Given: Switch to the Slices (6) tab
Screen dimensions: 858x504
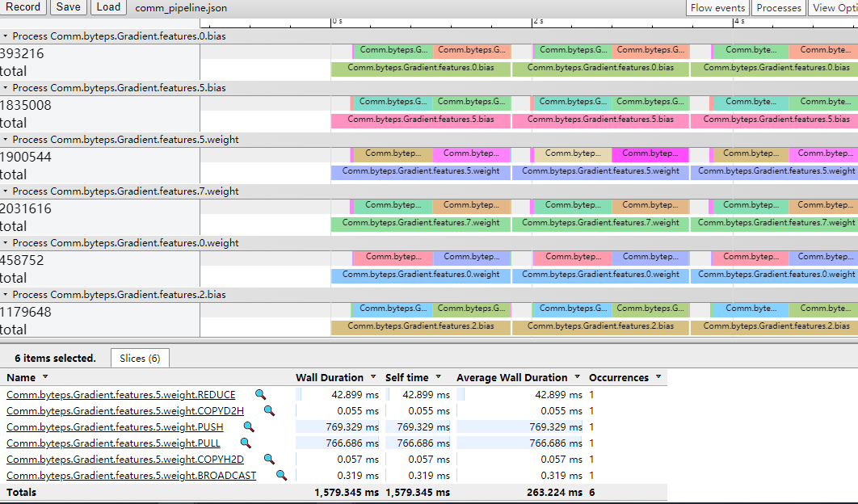Looking at the screenshot, I should tap(140, 358).
